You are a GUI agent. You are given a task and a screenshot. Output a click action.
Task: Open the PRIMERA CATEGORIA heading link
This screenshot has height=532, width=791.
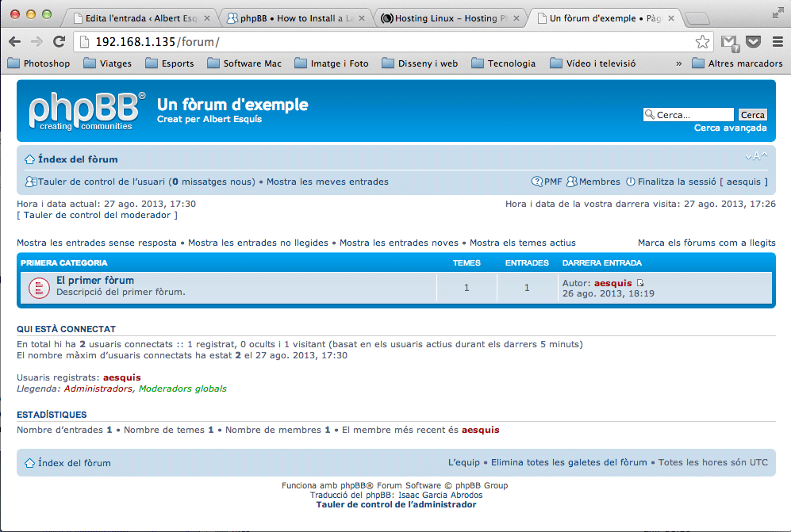pos(64,262)
